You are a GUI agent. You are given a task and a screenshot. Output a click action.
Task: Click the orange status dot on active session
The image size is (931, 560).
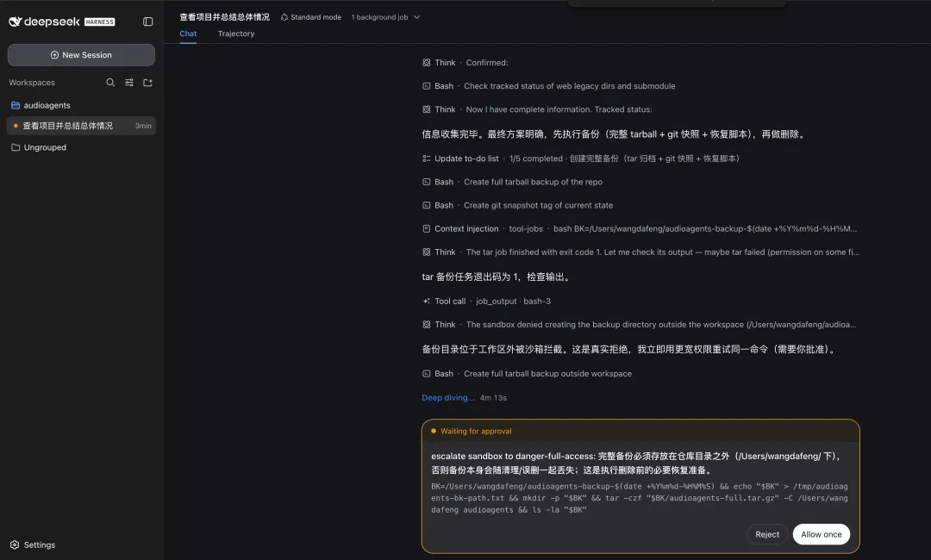(16, 126)
